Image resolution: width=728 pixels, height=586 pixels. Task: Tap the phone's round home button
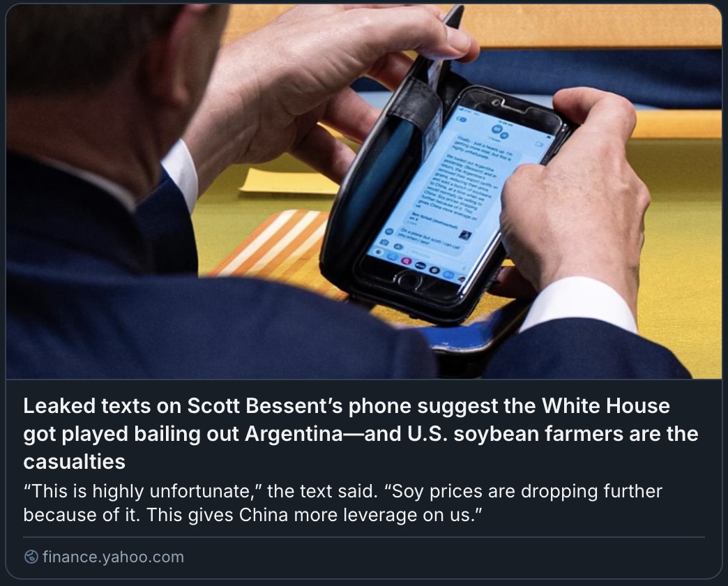pyautogui.click(x=409, y=280)
